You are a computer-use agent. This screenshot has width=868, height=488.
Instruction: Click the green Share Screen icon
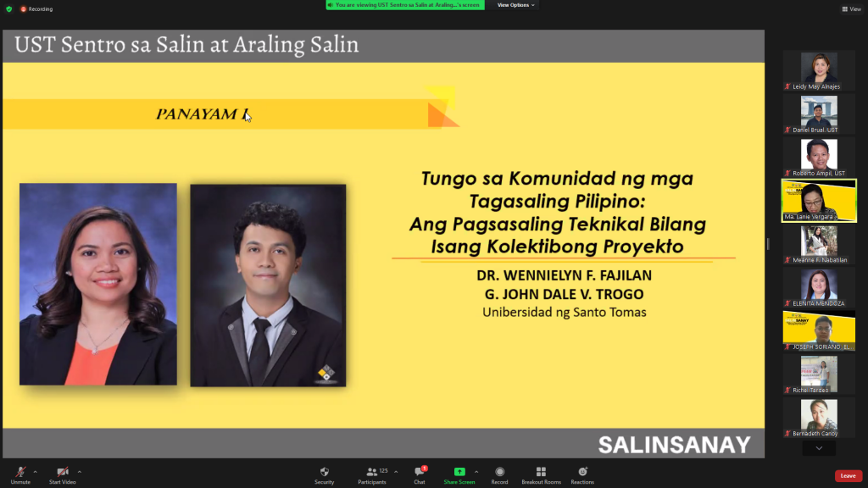tap(459, 471)
